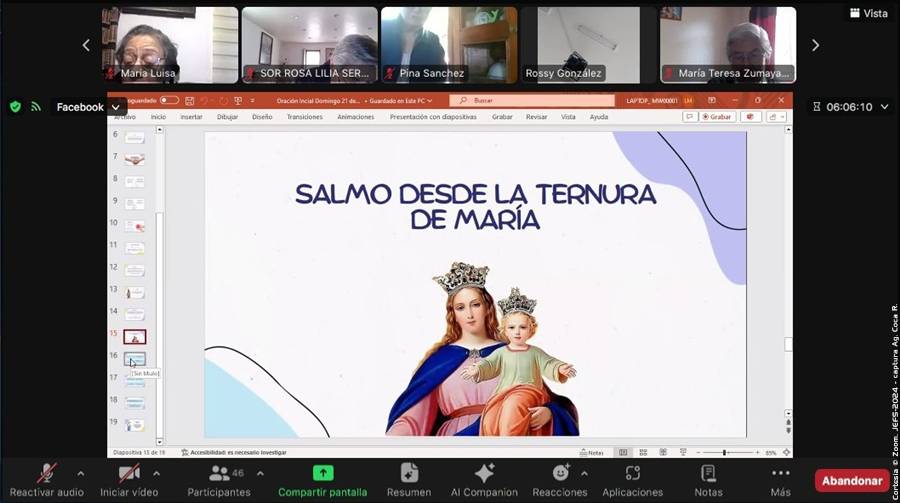The height and width of the screenshot is (503, 900).
Task: Click zoom in plus in PowerPoint status bar
Action: click(758, 452)
